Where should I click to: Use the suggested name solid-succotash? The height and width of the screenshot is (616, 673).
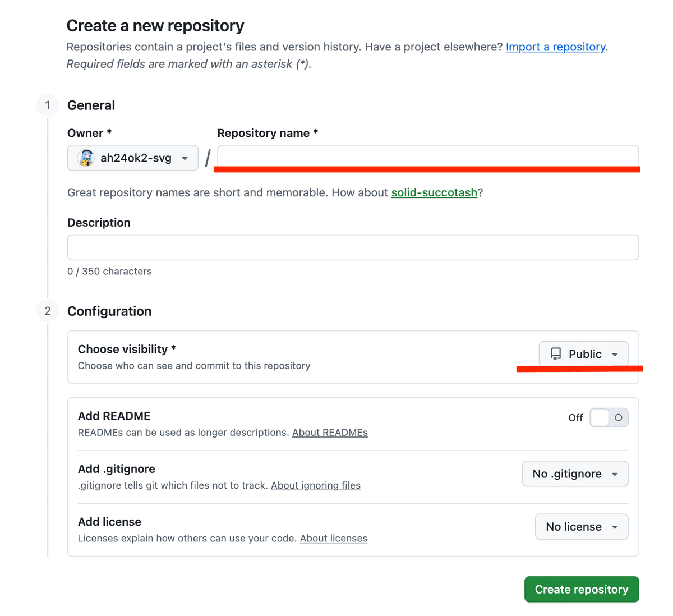click(x=434, y=193)
